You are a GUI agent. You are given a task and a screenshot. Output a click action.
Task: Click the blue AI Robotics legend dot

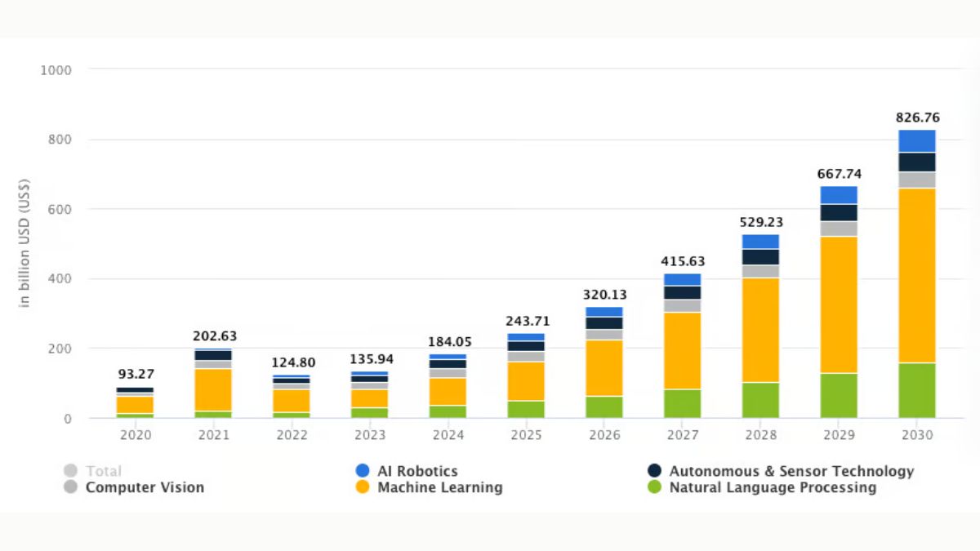(363, 471)
